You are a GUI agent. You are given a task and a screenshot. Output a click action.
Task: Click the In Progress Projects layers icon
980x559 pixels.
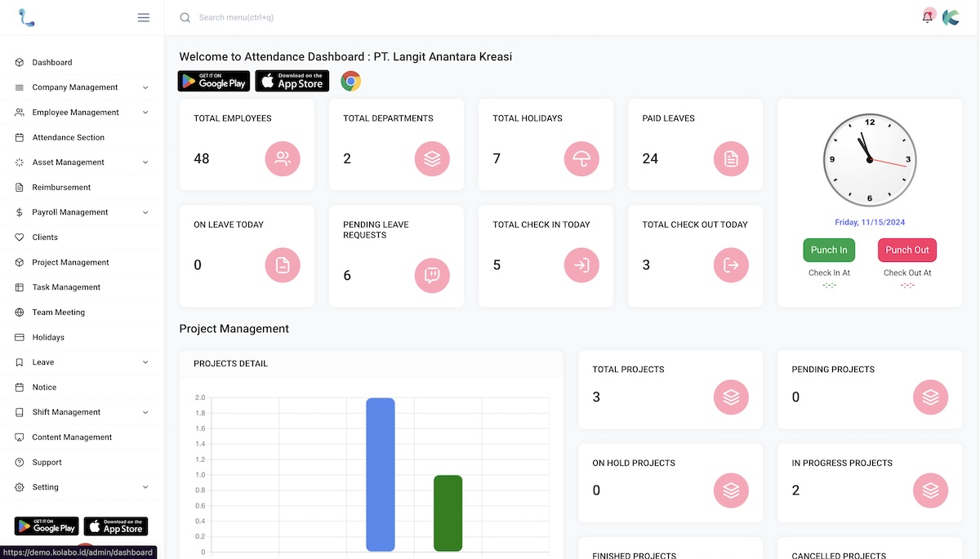pos(930,490)
